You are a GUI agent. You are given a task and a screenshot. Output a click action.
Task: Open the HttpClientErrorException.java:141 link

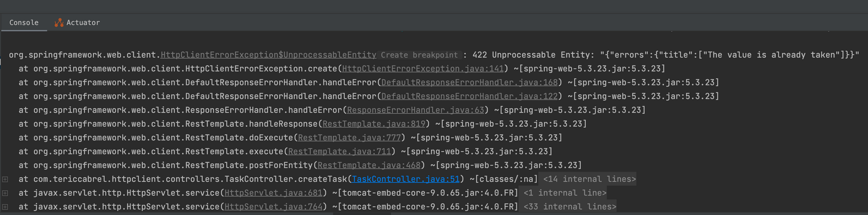tap(423, 69)
